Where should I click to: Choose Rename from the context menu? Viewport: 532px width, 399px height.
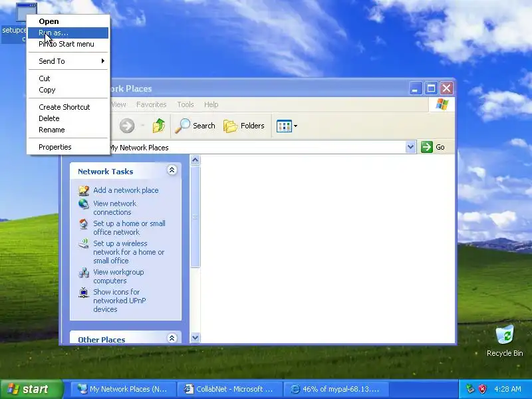click(x=68, y=130)
